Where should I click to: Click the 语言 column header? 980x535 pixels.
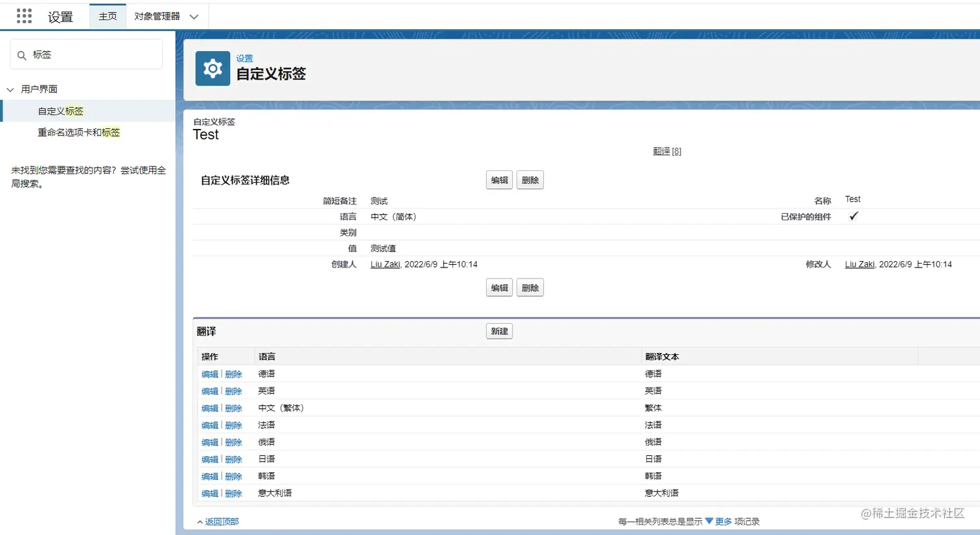266,357
